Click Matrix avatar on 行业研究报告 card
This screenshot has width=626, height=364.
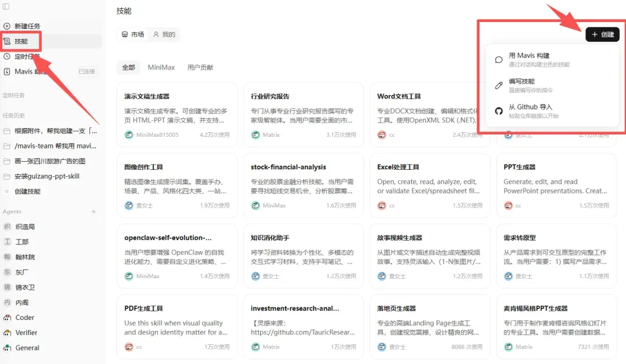[255, 135]
